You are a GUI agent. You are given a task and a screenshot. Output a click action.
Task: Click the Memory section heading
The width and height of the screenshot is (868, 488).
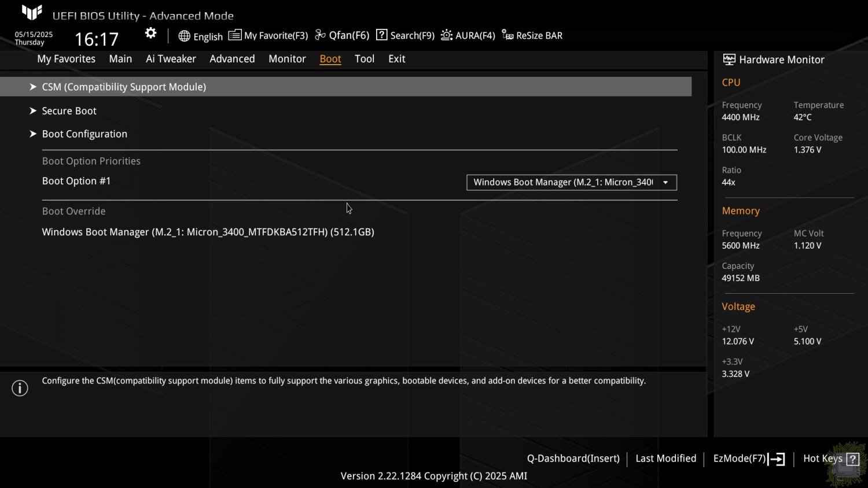click(741, 211)
